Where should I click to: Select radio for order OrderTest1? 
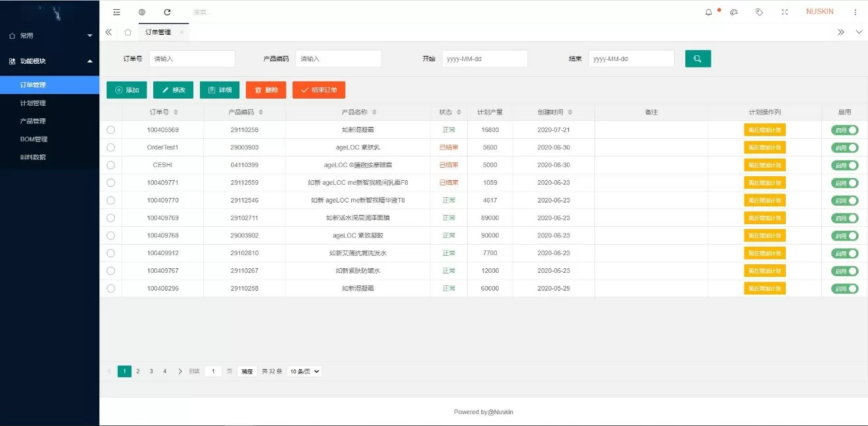coord(110,148)
